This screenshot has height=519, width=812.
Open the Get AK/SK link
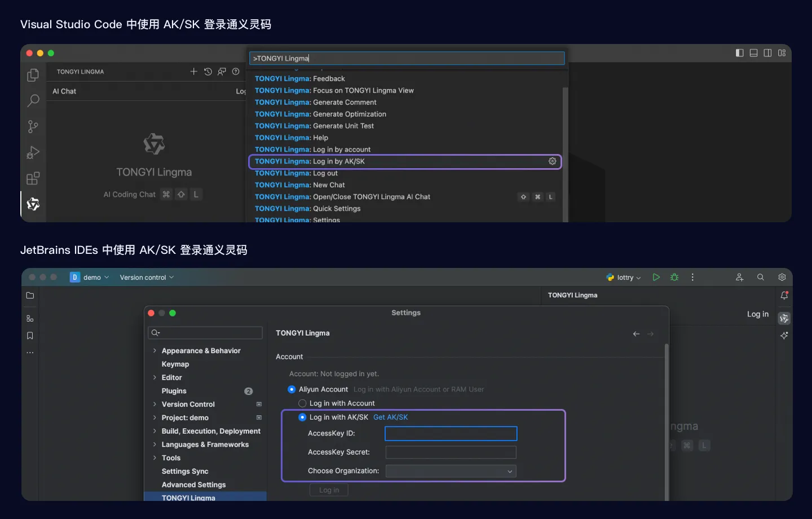391,417
